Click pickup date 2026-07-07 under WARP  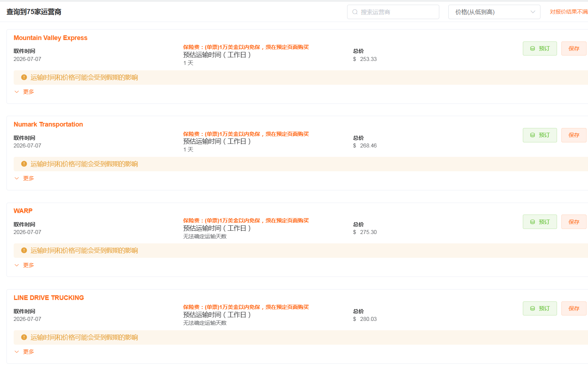point(27,232)
